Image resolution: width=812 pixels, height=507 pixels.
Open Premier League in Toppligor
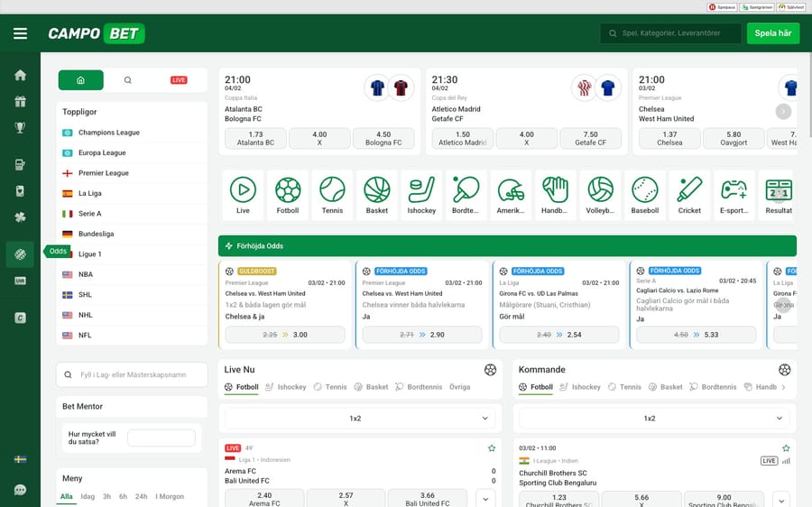[x=132, y=173]
